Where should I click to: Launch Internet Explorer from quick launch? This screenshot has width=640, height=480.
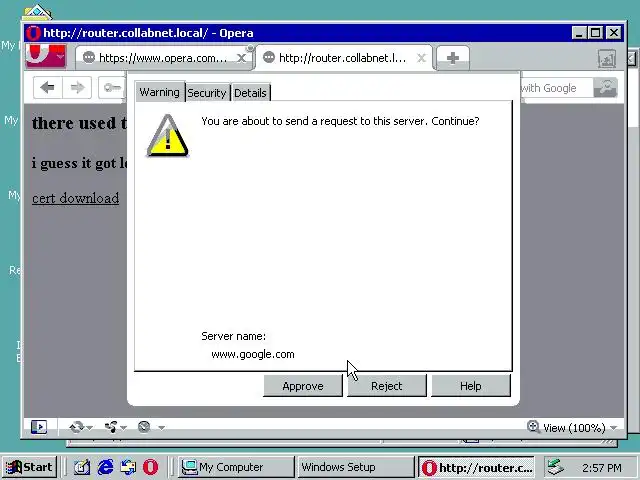point(105,467)
